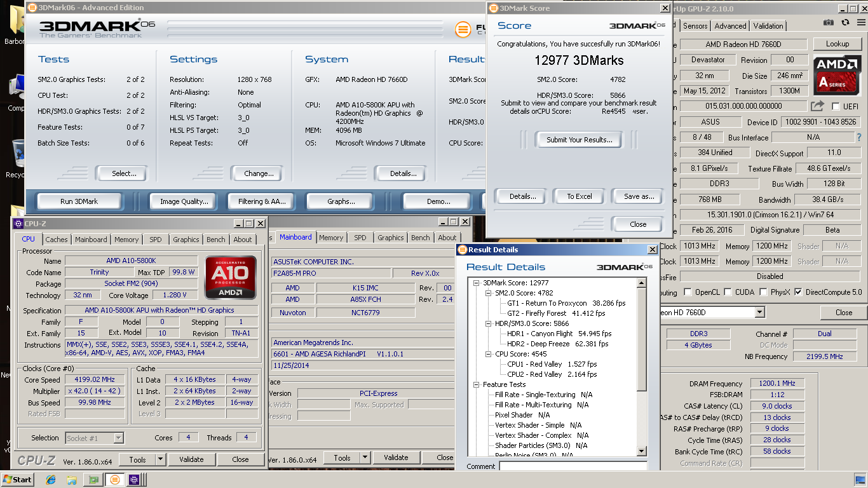Click Details... in the 3DMark Score dialog

[522, 196]
